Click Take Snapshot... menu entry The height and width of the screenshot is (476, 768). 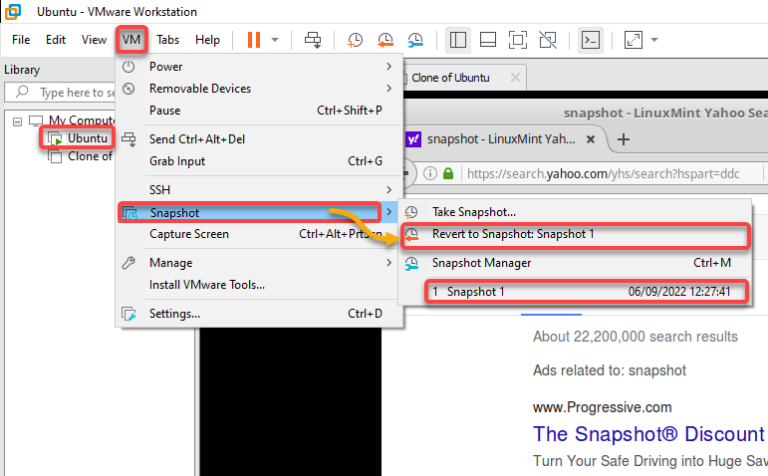coord(474,212)
